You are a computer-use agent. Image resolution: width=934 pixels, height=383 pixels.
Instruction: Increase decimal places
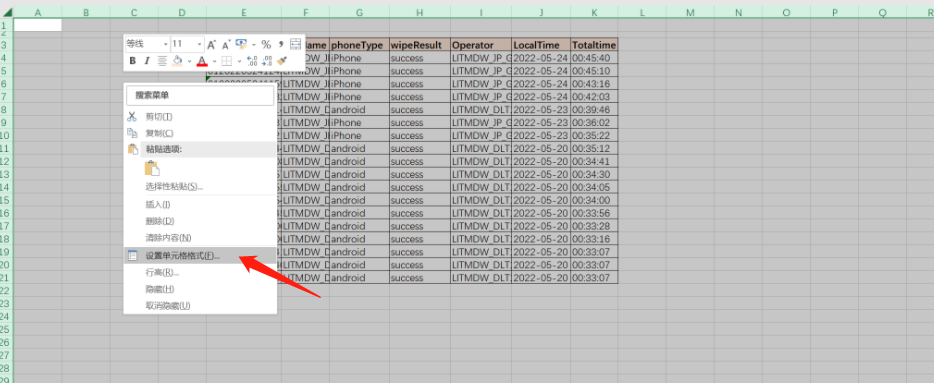(x=251, y=61)
